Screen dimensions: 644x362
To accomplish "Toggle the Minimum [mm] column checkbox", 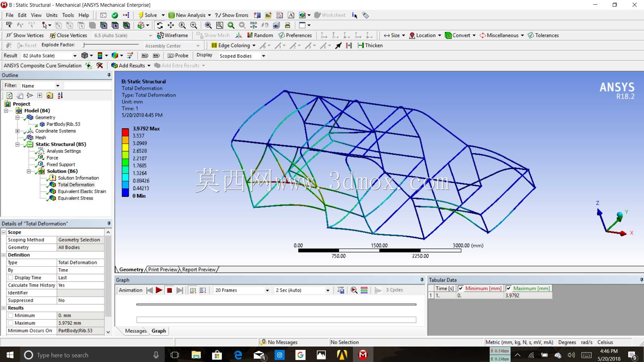I will click(460, 288).
